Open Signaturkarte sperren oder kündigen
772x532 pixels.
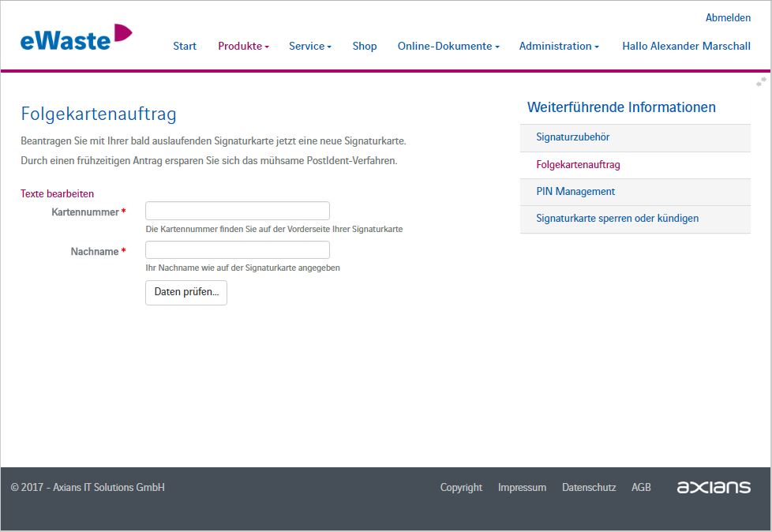point(635,219)
